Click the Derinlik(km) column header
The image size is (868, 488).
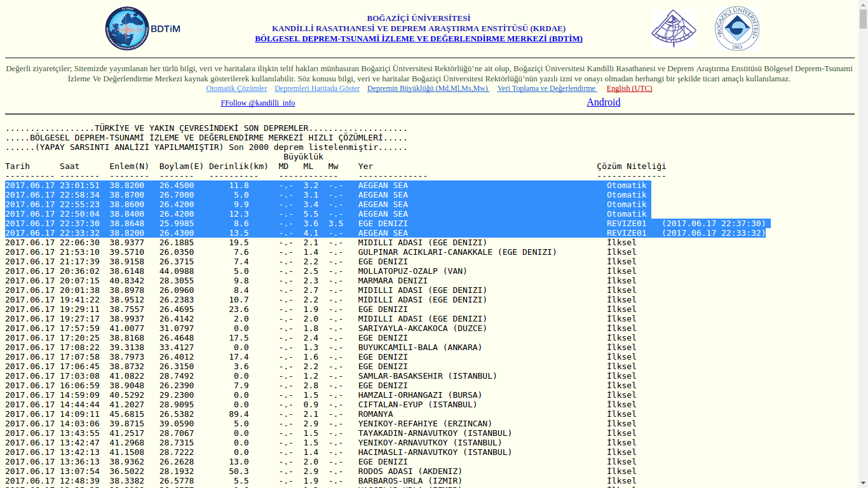coord(239,166)
